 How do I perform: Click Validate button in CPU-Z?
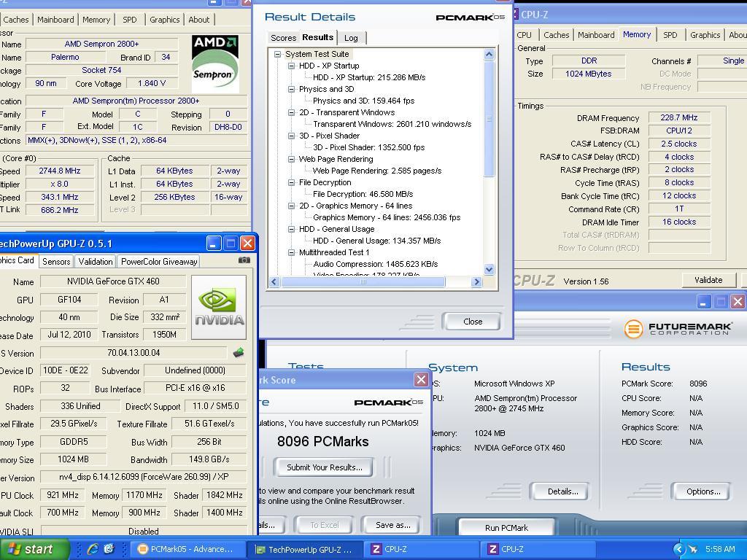[x=708, y=280]
